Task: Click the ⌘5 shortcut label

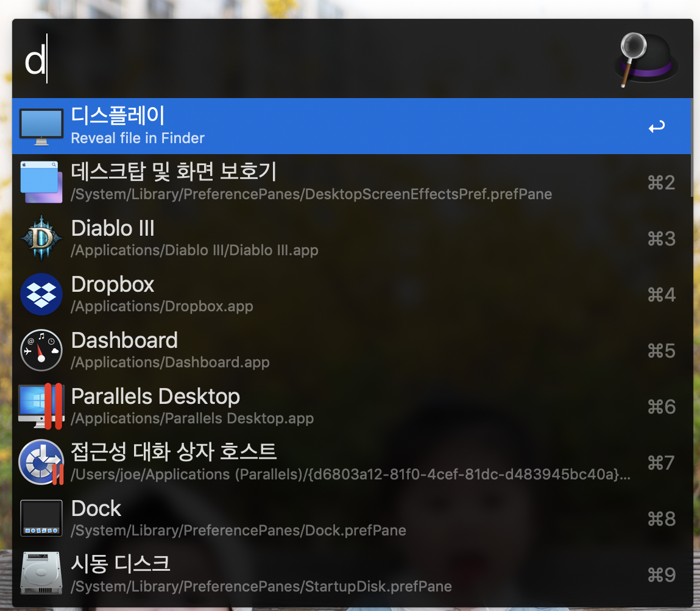Action: (x=661, y=351)
